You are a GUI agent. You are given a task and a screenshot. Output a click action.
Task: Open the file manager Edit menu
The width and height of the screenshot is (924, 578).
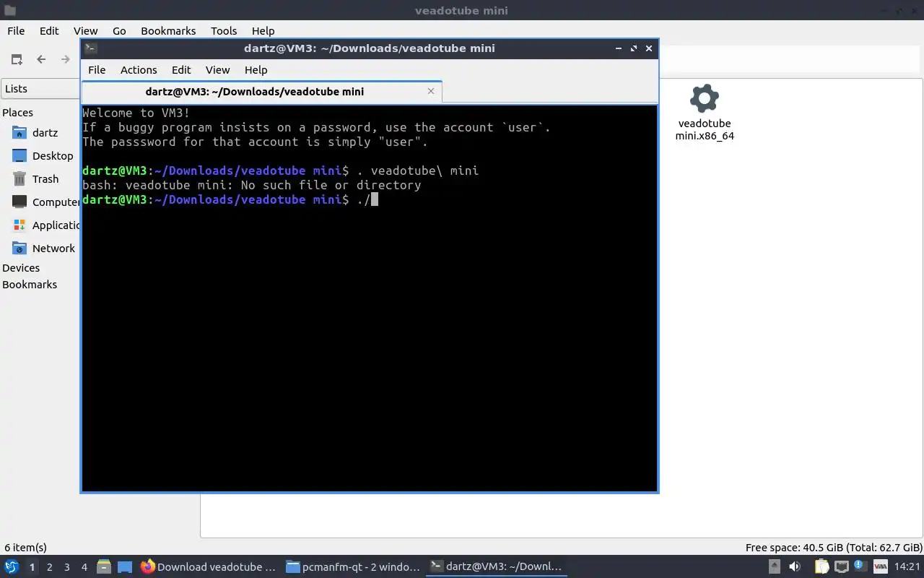49,31
